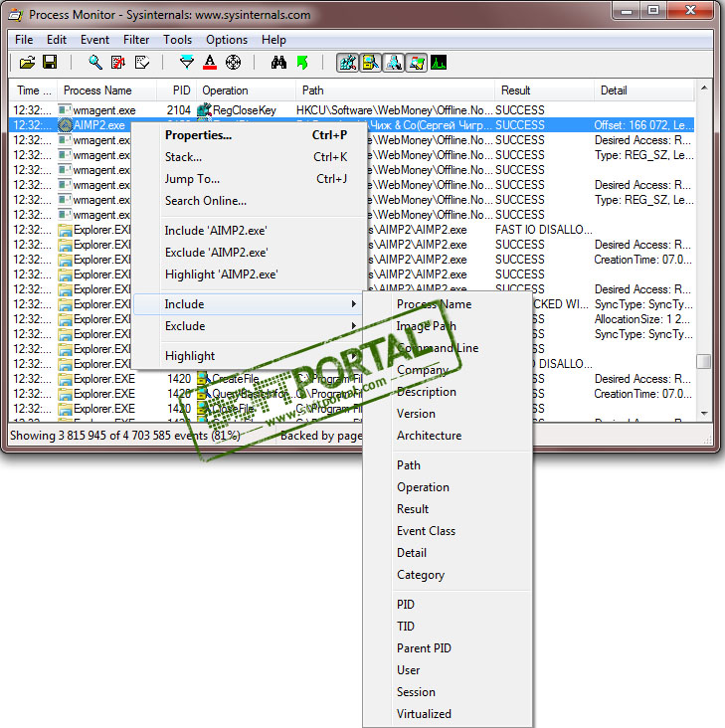725x728 pixels.
Task: Choose Jump To... in the context menu
Action: 250,179
